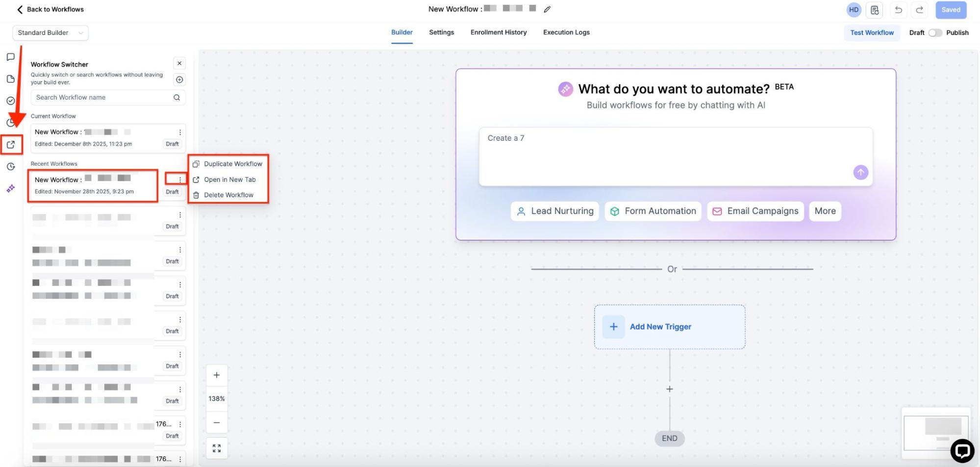The image size is (980, 467).
Task: Choose Delete Workflow menu option
Action: tap(228, 195)
